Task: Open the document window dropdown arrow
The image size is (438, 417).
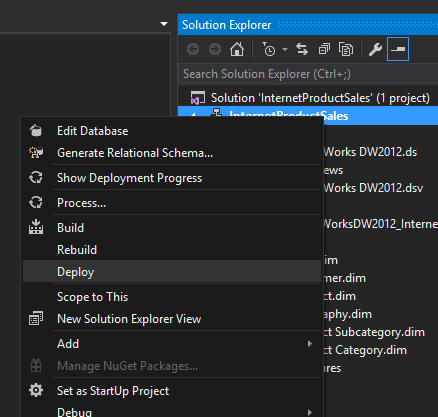Action: [164, 24]
